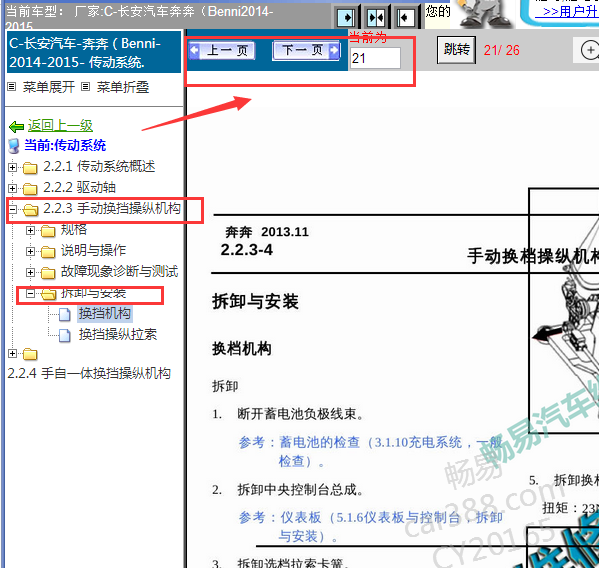
Task: Click the step 断开蓄电池负极线束
Action: [x=300, y=414]
